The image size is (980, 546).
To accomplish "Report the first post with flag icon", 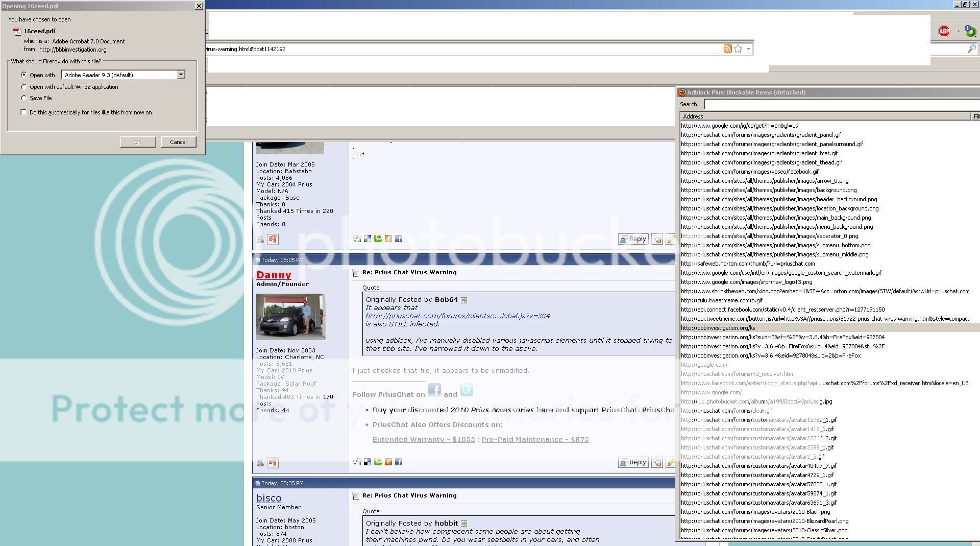I will pyautogui.click(x=273, y=239).
